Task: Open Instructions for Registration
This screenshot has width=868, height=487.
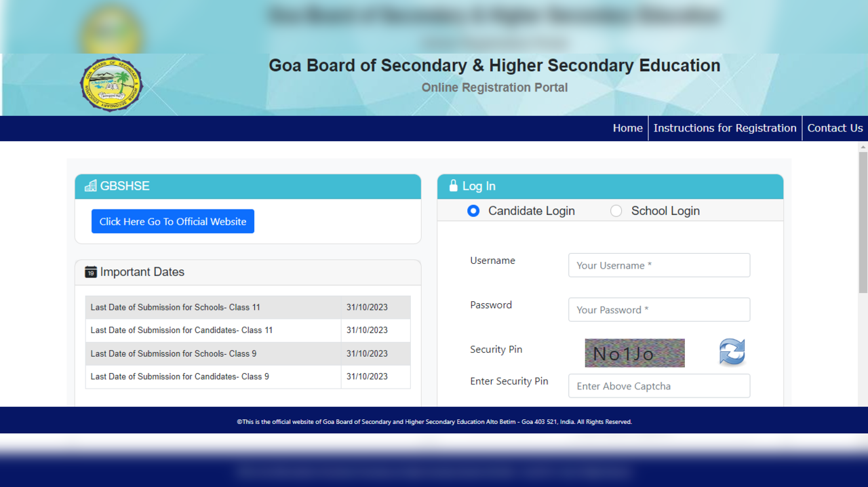Action: point(724,128)
